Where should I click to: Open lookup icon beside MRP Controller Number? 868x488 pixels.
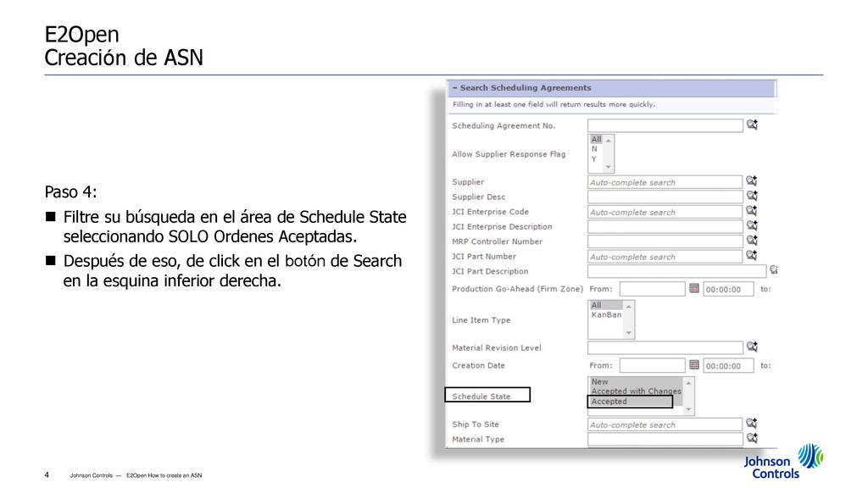click(751, 240)
